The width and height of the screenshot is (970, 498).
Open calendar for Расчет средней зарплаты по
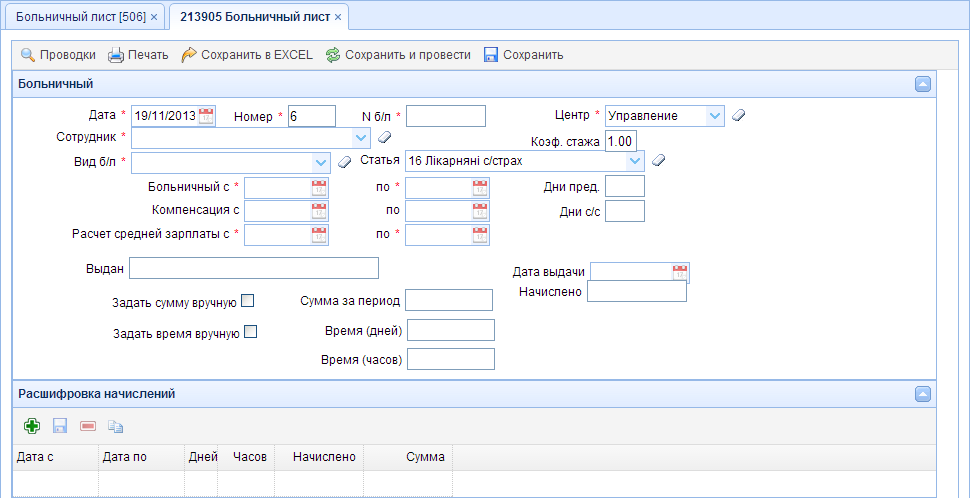click(x=480, y=234)
